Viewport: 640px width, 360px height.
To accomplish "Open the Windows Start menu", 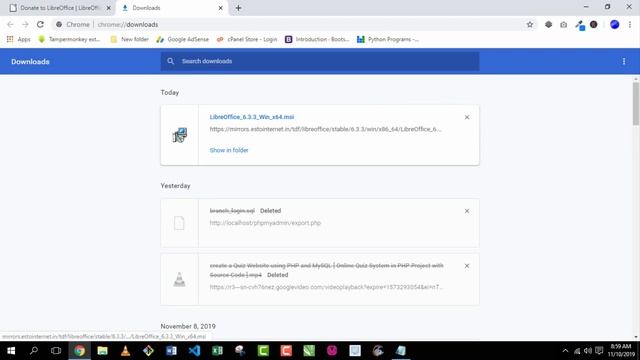I will 11,351.
